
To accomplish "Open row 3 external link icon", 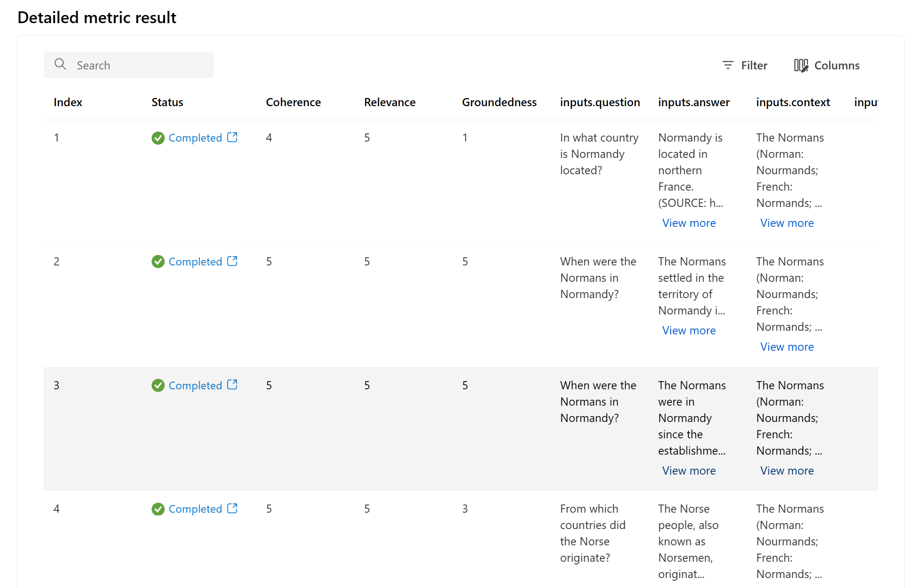I will (232, 385).
